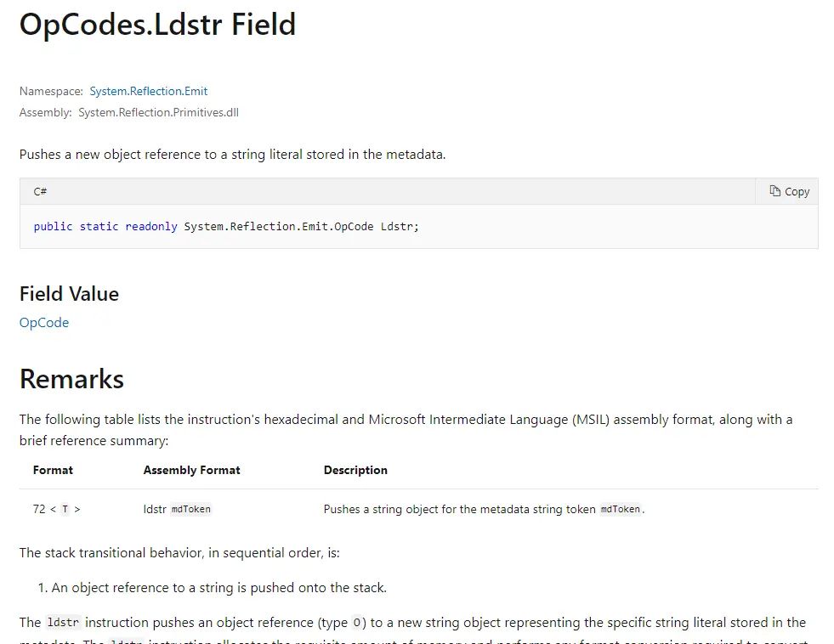Open the System.Reflection.Emit namespace link

point(149,91)
